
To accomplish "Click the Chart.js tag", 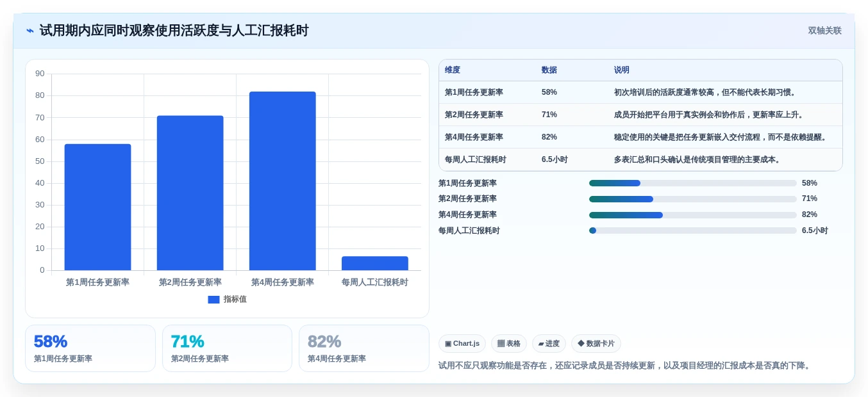I will (462, 344).
